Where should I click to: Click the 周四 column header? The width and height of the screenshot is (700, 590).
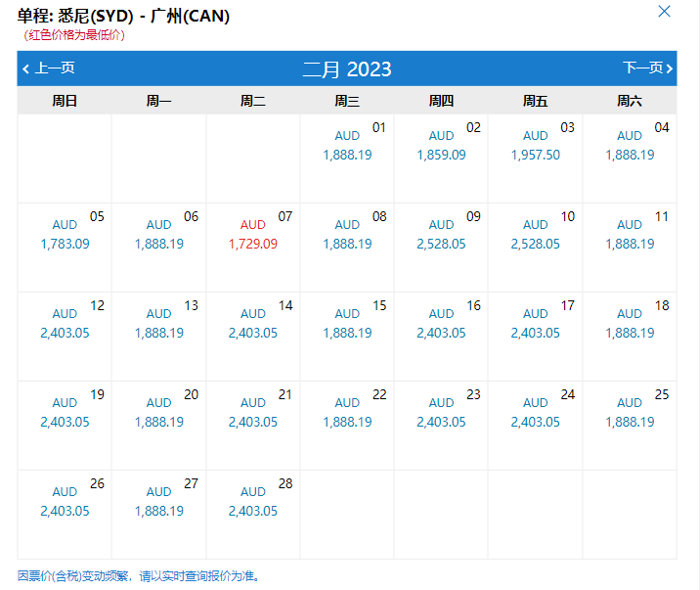(x=441, y=101)
